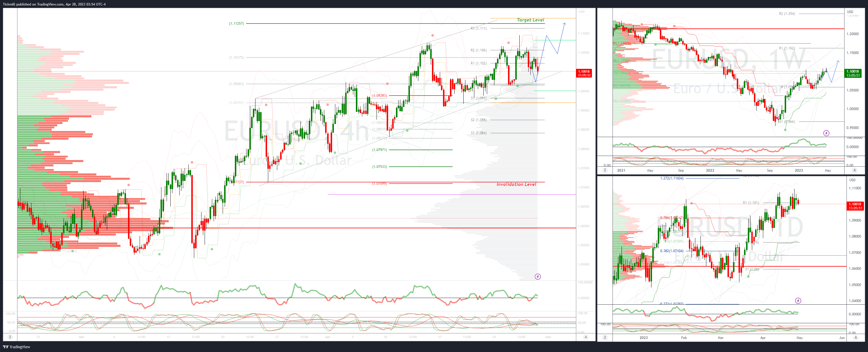Click '2021' on the weekly chart time axis
Image resolution: width=868 pixels, height=352 pixels.
point(621,170)
